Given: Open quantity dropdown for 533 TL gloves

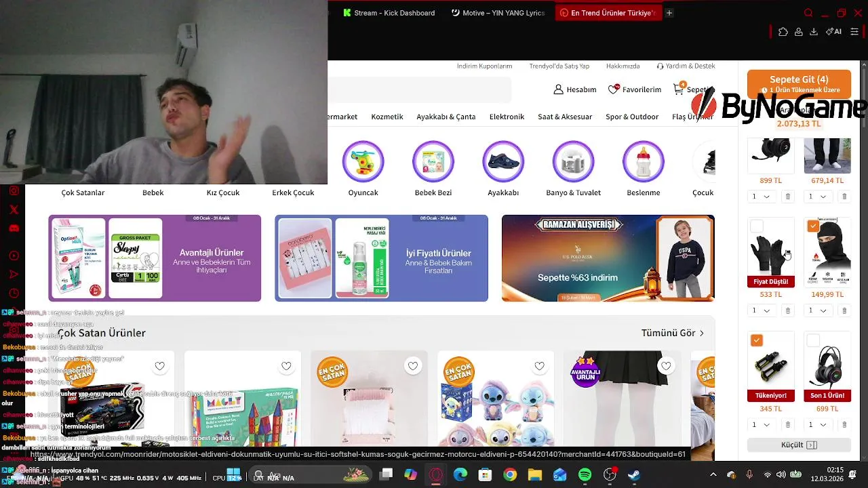Looking at the screenshot, I should click(x=761, y=310).
